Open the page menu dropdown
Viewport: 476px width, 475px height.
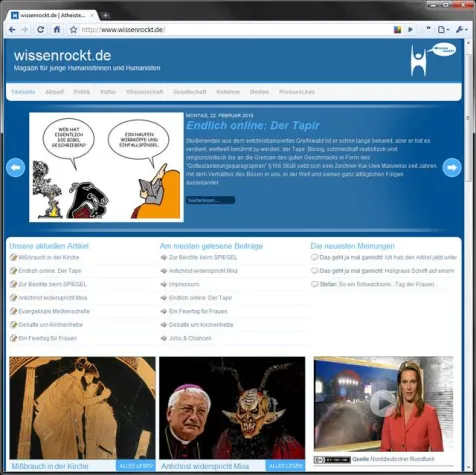point(443,30)
